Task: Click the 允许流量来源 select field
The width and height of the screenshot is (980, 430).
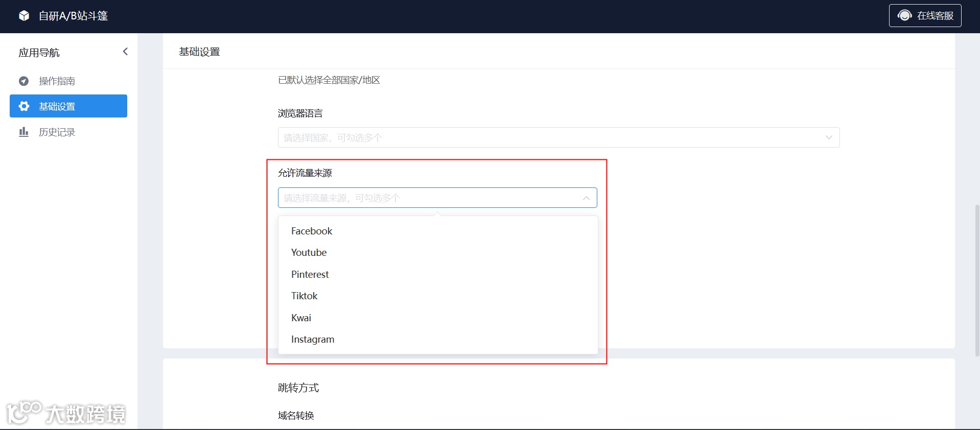Action: click(x=437, y=198)
